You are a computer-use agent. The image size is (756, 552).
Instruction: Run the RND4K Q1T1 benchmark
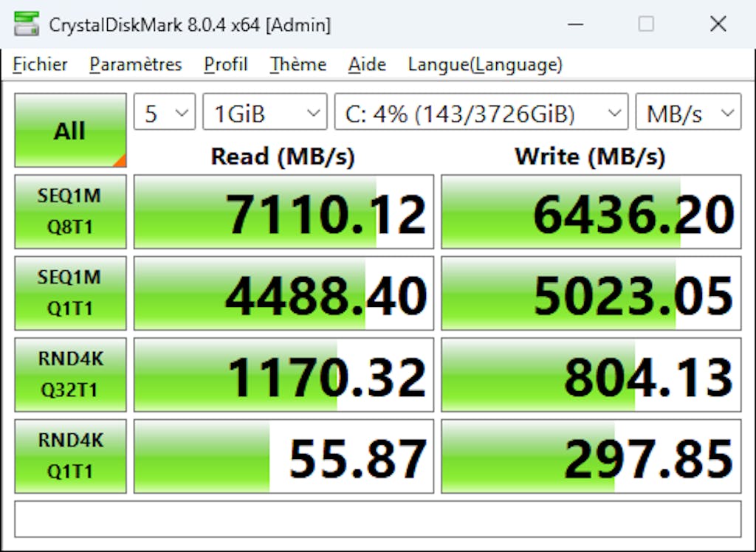coord(70,455)
